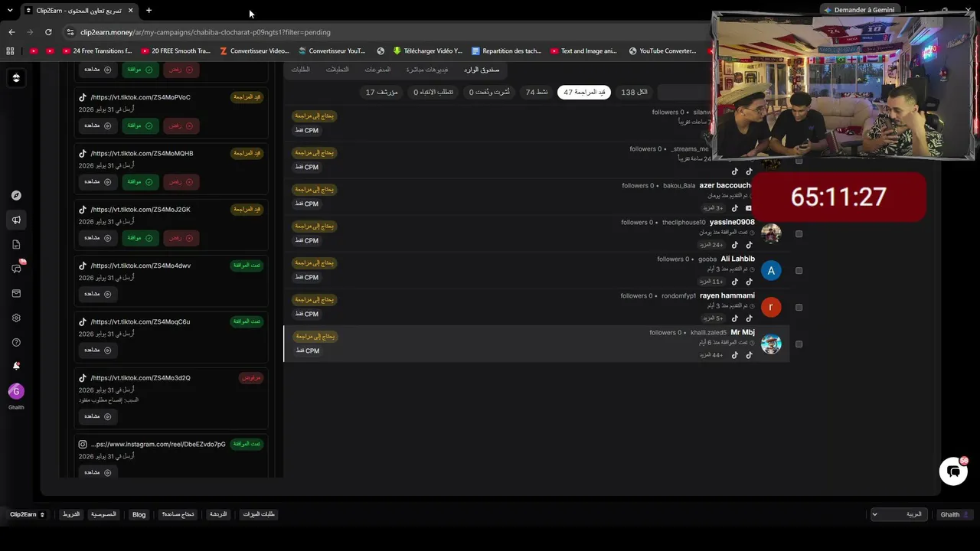Image resolution: width=980 pixels, height=551 pixels.
Task: Expand the +5 more accounts on rayen hammami
Action: (x=713, y=318)
